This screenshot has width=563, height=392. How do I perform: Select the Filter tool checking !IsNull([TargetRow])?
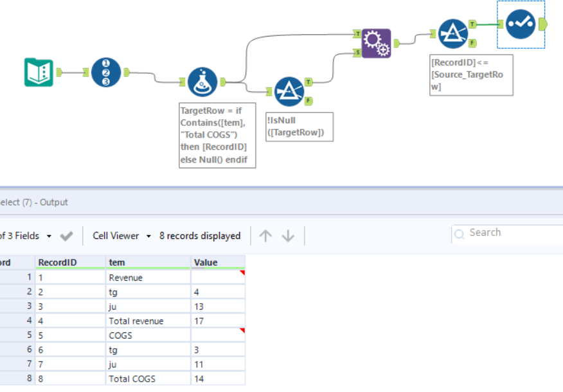[x=290, y=91]
